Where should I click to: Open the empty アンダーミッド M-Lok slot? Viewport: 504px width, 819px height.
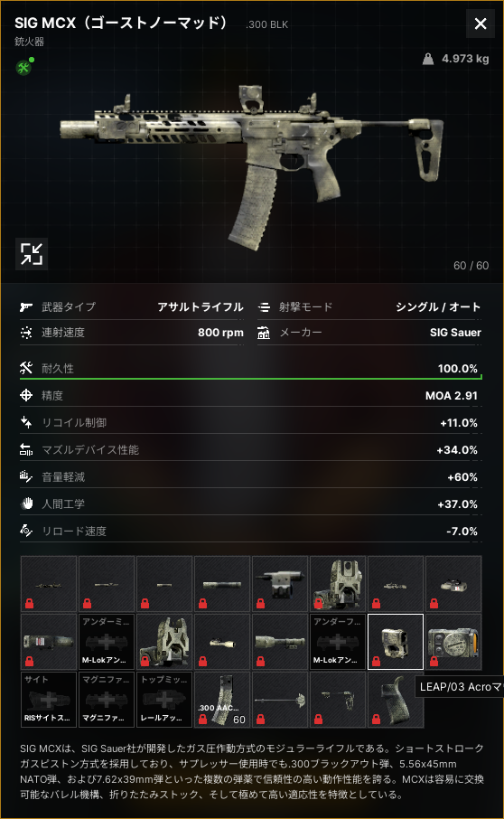107,642
